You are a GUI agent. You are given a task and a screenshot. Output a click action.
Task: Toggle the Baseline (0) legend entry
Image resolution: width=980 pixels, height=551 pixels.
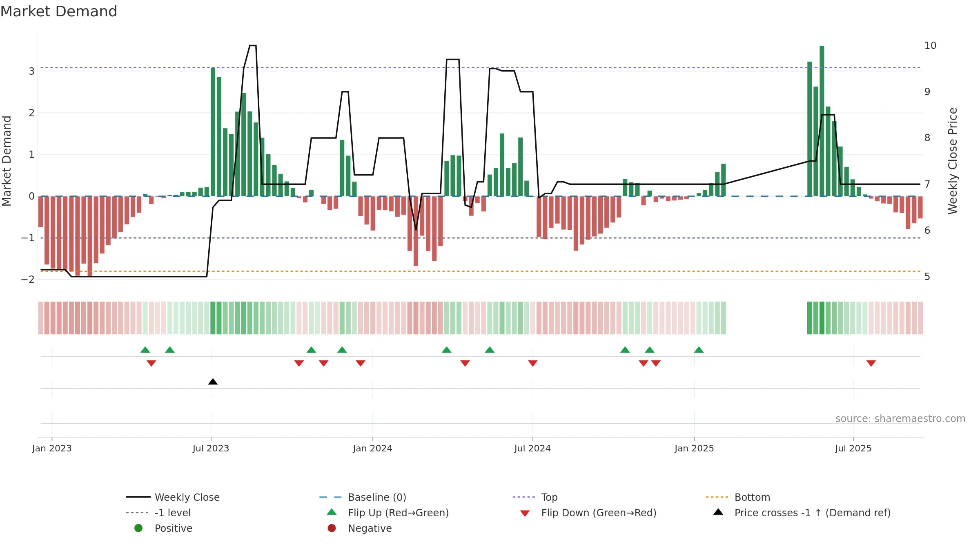363,497
